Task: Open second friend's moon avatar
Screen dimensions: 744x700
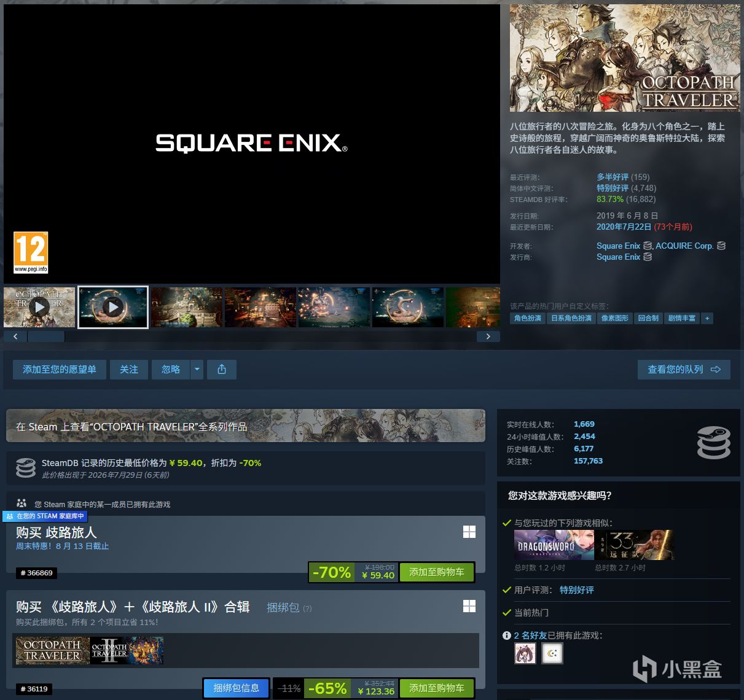Action: pyautogui.click(x=552, y=653)
